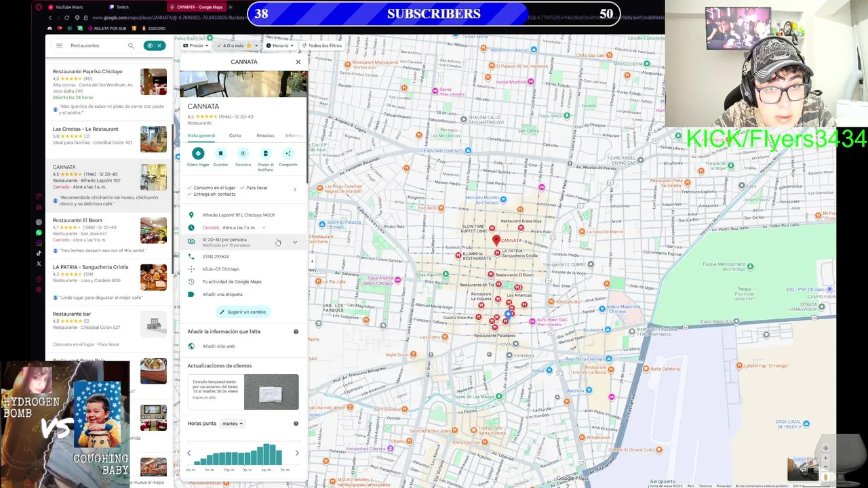Open the X (Twitter) sidebar icon
Image resolution: width=868 pixels, height=488 pixels.
[x=39, y=264]
